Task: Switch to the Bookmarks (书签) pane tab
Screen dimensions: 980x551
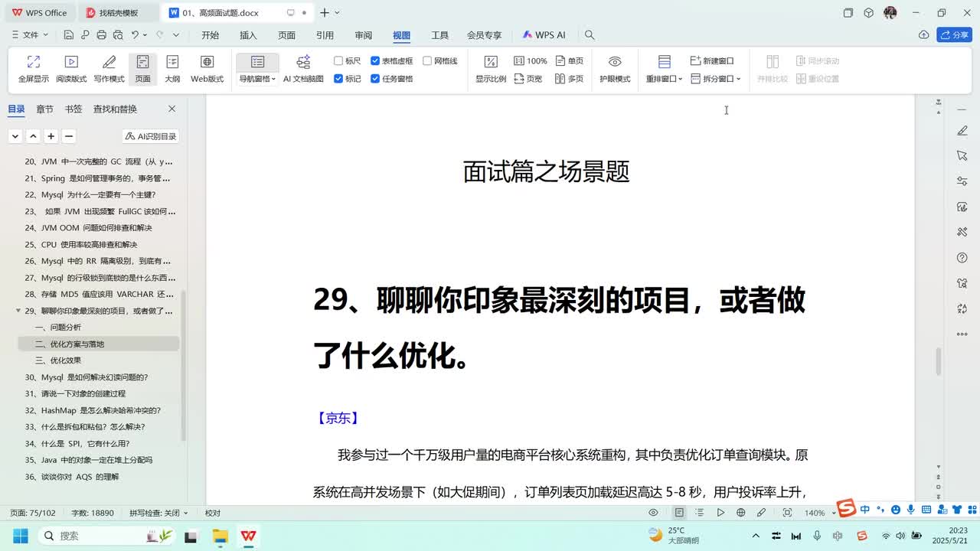Action: pyautogui.click(x=73, y=109)
